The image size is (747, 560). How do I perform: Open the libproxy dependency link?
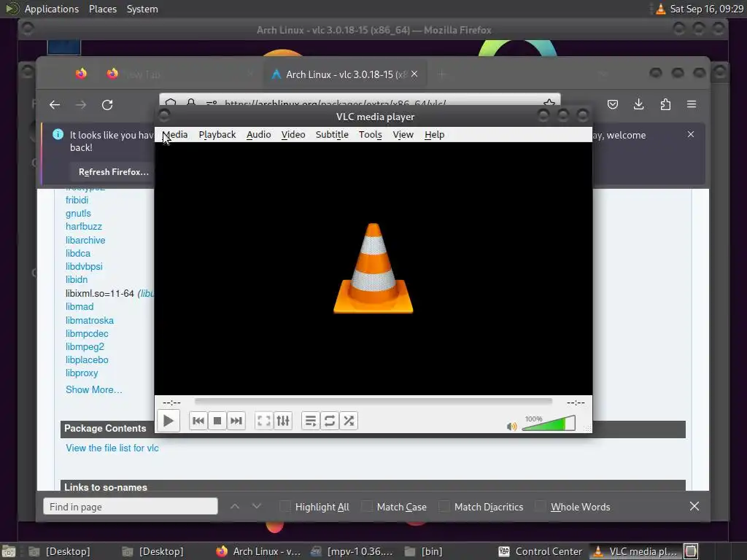point(82,373)
